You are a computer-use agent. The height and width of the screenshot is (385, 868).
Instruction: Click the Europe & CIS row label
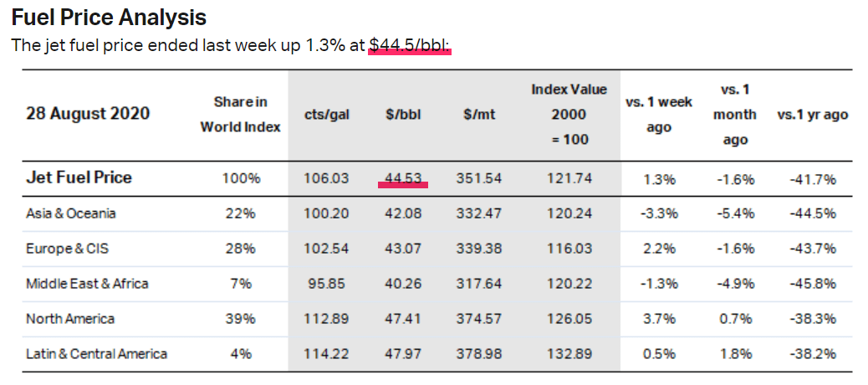pos(68,249)
